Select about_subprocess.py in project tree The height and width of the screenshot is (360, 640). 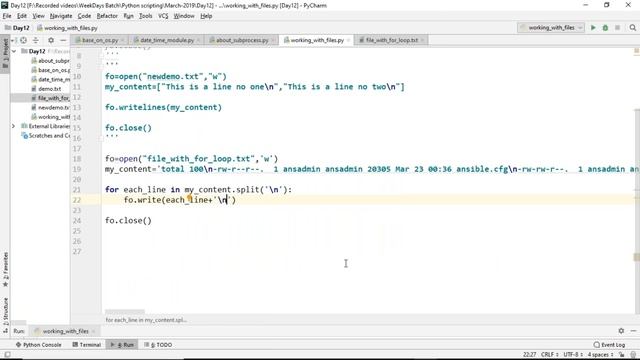[x=50, y=60]
